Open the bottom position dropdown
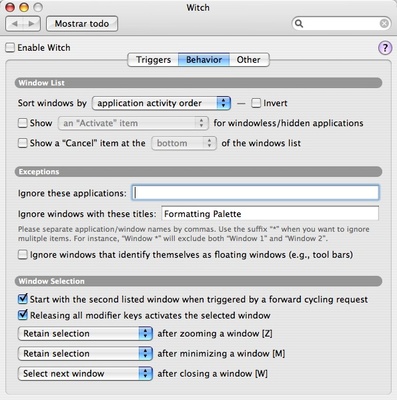397x400 pixels. click(x=184, y=143)
